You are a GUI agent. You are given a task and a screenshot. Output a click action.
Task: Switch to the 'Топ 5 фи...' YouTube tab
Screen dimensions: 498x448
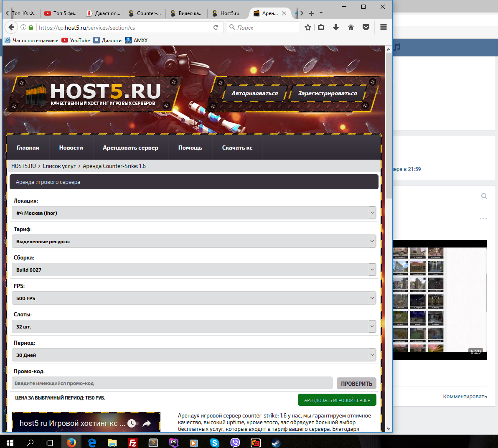tap(61, 13)
